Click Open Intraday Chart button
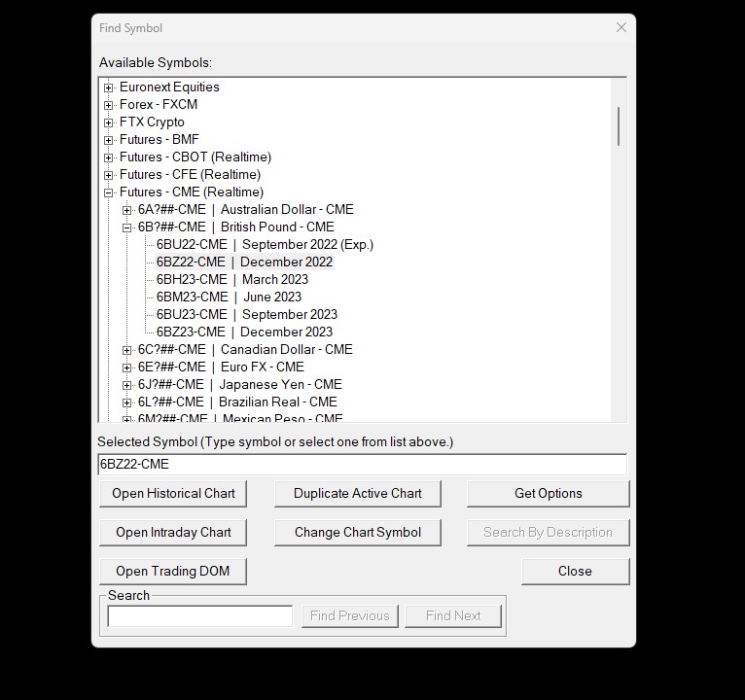 click(173, 533)
